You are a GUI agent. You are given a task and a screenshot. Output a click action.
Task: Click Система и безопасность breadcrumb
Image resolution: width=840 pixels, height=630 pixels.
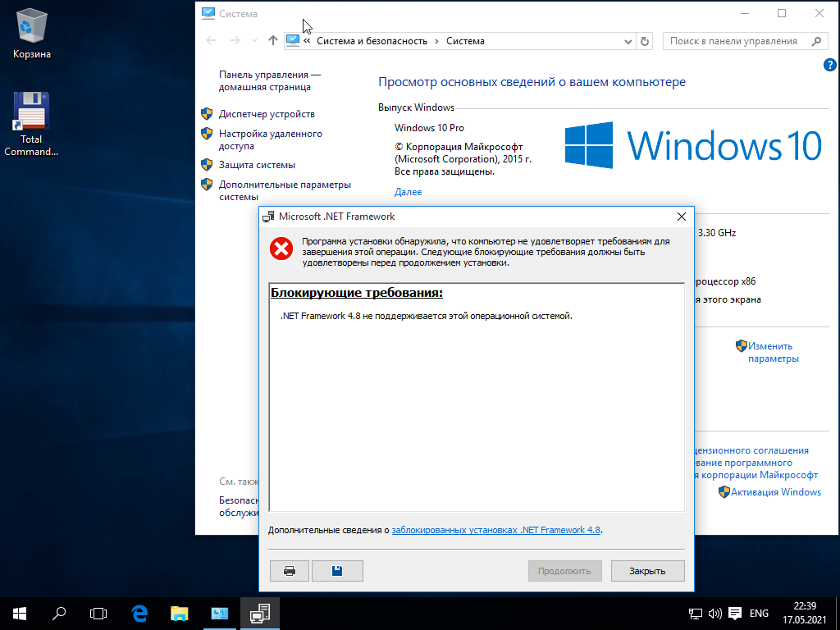pyautogui.click(x=372, y=41)
